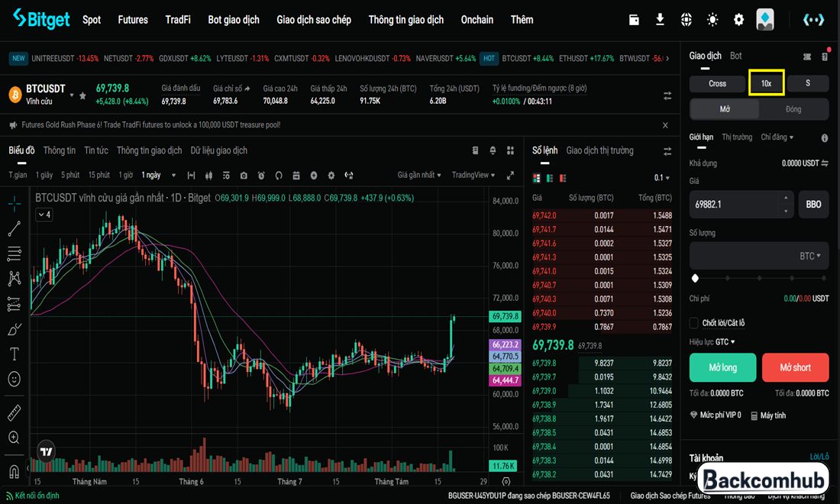Open the emoji icons tool
This screenshot has width=840, height=504.
pos(15,380)
